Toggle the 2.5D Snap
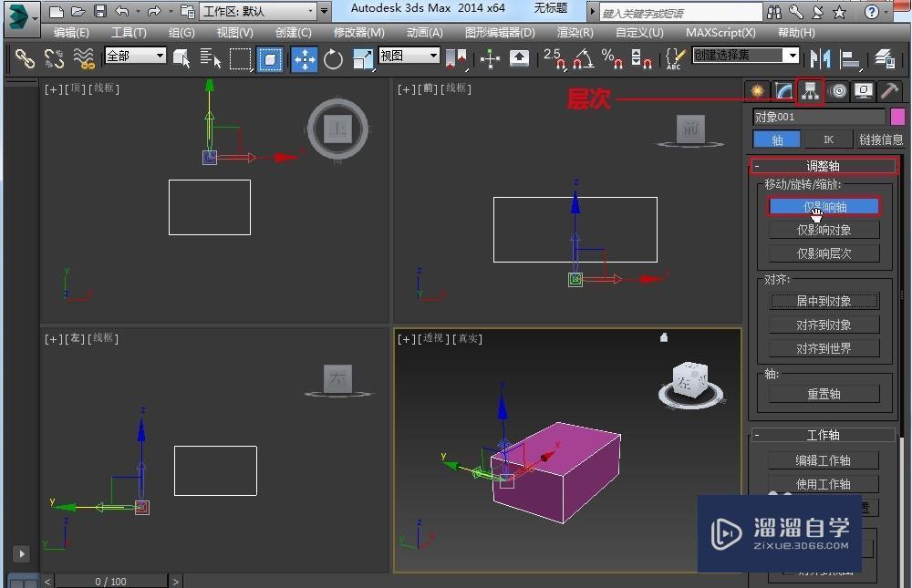 (x=555, y=59)
